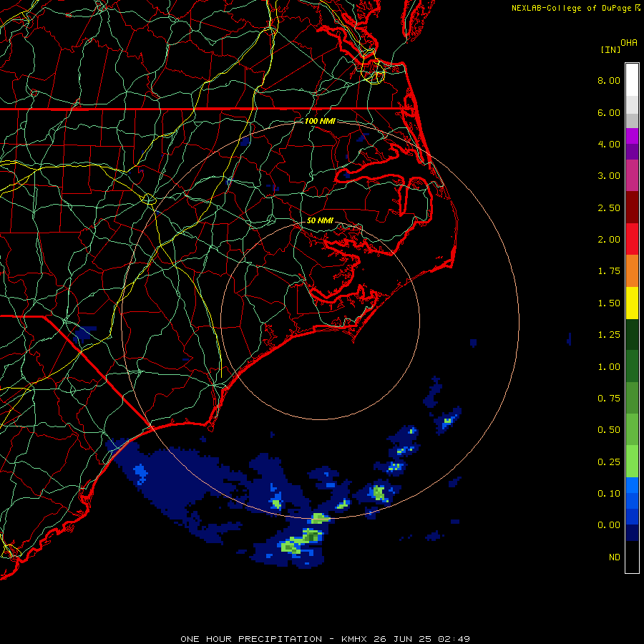Pick the white swatch at legend top
This screenshot has width=644, height=644.
[632, 79]
